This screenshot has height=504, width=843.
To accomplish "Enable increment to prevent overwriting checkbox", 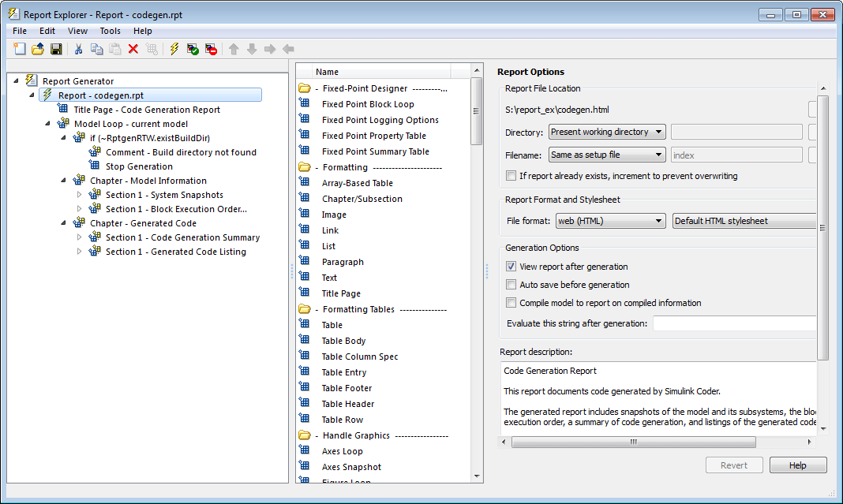I will point(511,176).
